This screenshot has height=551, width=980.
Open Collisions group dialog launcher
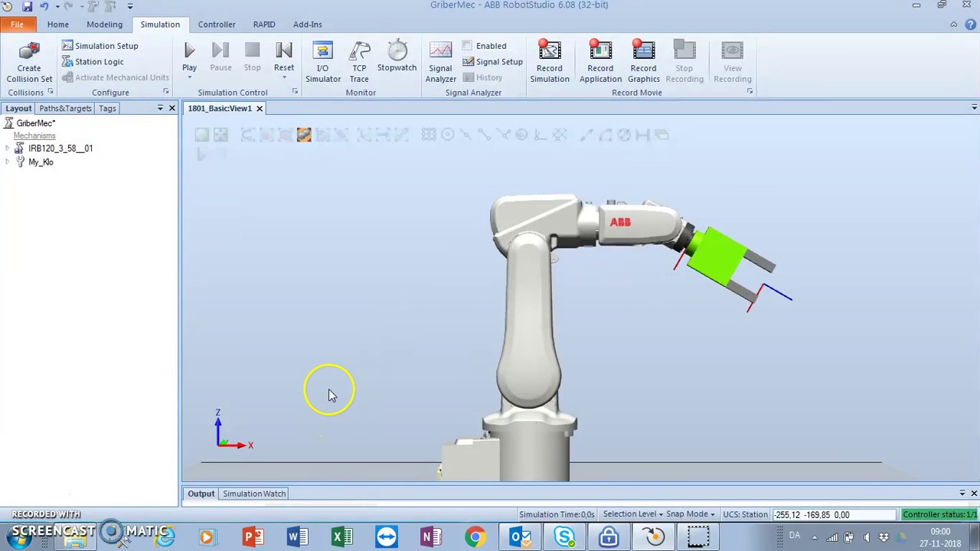tap(51, 92)
